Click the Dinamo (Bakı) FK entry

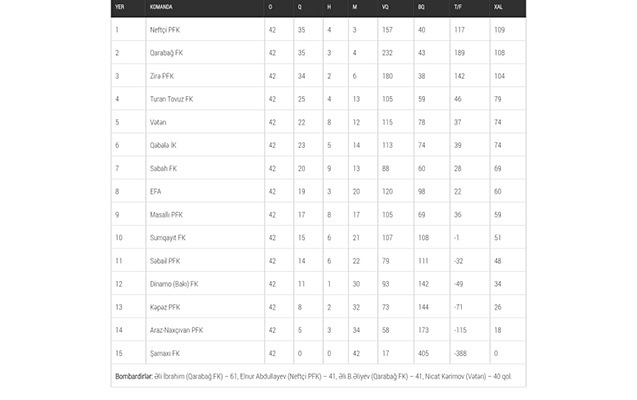coord(174,284)
